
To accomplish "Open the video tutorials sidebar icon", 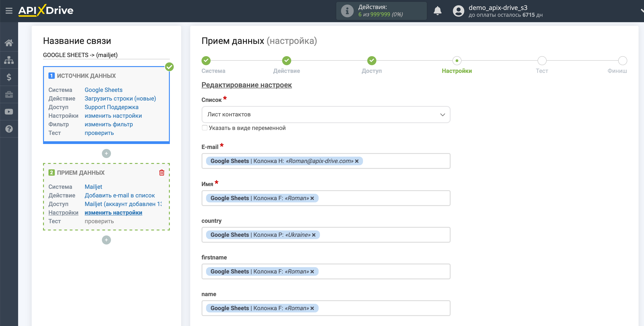I will 9,112.
